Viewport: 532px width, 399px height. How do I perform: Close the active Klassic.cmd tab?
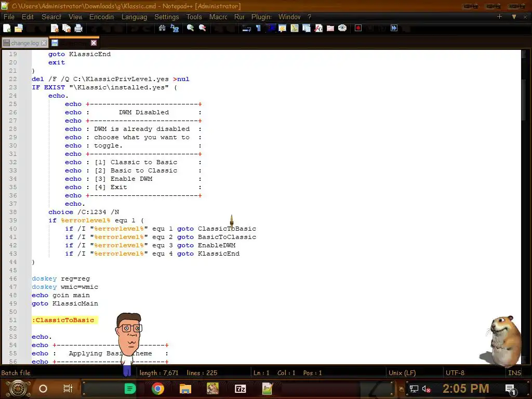click(x=94, y=43)
